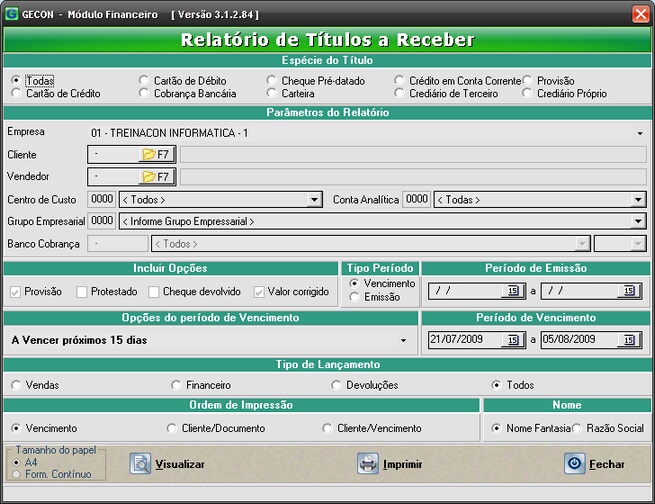Select the Cartão de Crédito radio option

(16, 94)
